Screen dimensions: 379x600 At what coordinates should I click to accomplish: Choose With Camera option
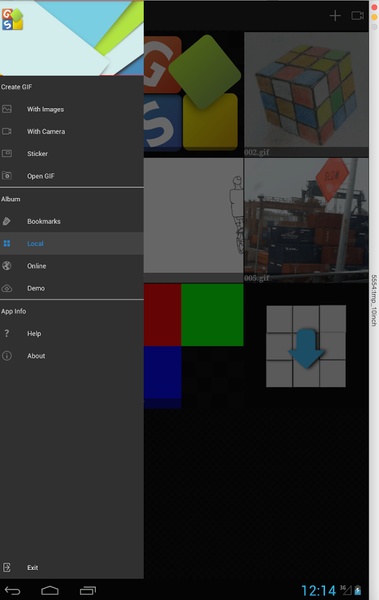pos(72,131)
